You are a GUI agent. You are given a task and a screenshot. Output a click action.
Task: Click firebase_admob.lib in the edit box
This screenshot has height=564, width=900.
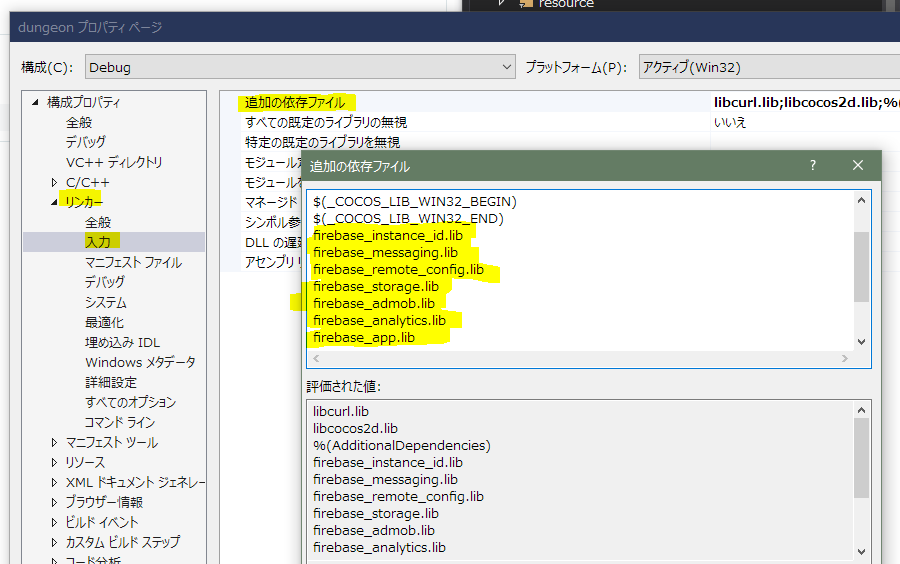click(x=374, y=304)
